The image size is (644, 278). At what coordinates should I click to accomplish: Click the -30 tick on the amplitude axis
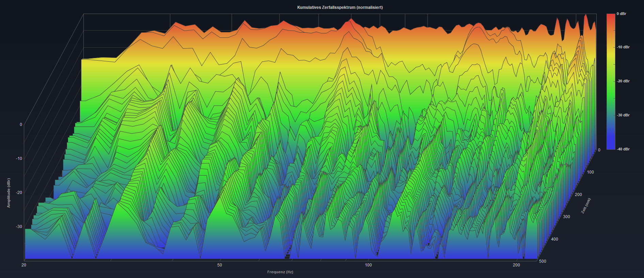19,227
